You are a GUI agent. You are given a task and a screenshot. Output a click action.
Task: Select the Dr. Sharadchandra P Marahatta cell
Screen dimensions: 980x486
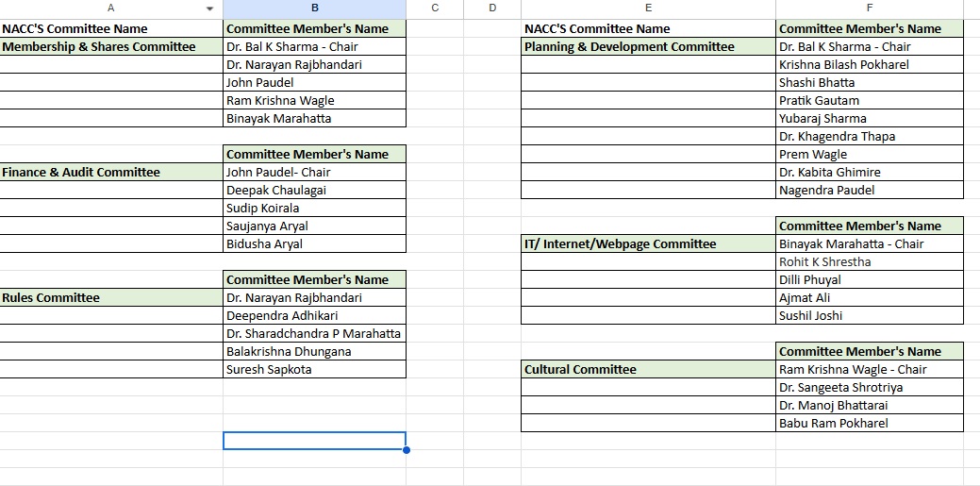(x=314, y=333)
